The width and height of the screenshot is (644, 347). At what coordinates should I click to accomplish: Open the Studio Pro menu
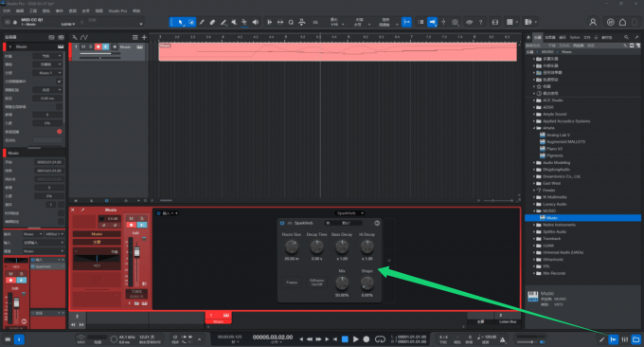117,10
